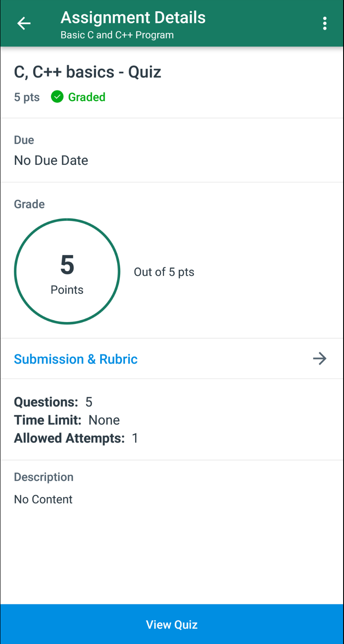Tap the Grade section heading

click(29, 204)
